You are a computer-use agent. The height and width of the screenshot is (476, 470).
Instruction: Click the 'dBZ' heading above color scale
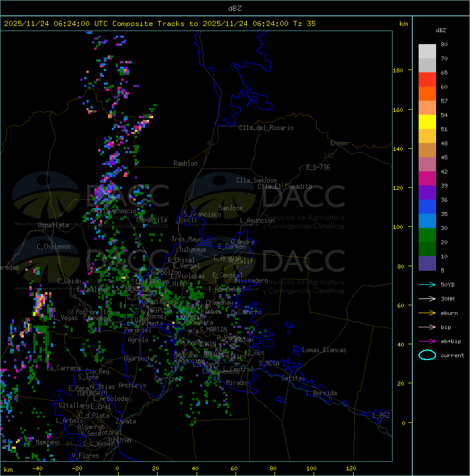[x=441, y=31]
